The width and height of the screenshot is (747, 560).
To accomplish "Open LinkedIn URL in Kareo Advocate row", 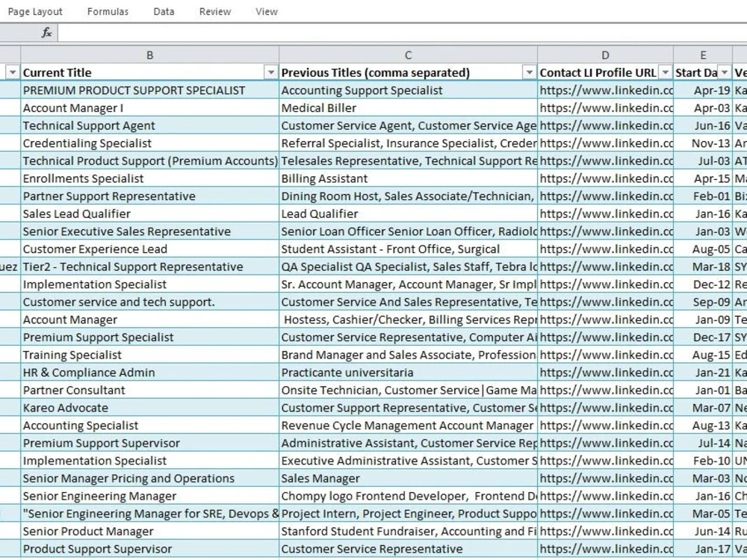I will click(606, 408).
